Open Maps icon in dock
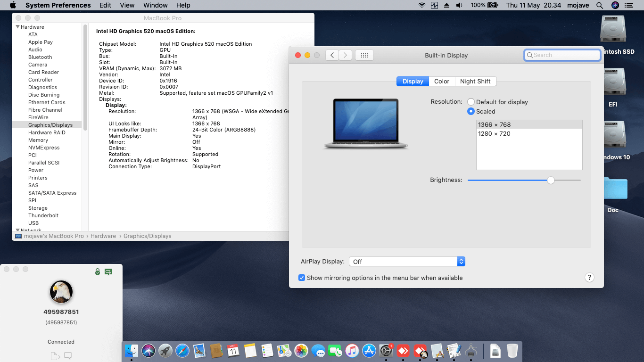This screenshot has width=644, height=362. pyautogui.click(x=284, y=351)
